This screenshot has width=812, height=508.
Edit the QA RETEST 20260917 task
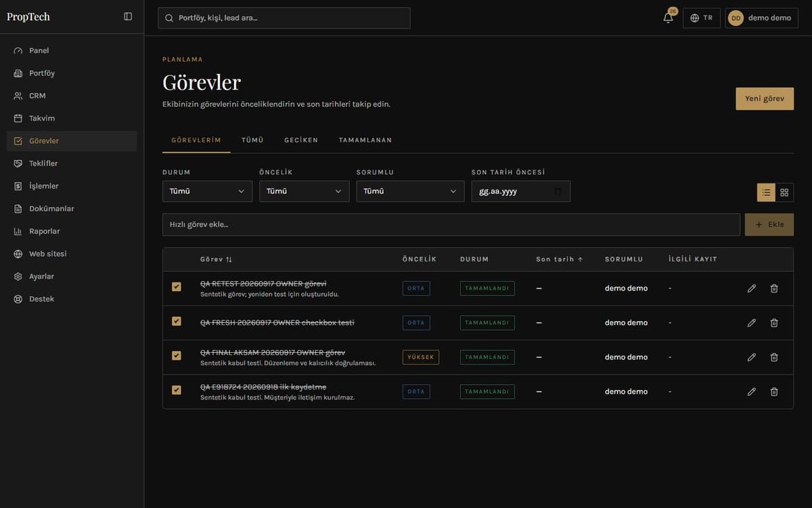point(751,289)
